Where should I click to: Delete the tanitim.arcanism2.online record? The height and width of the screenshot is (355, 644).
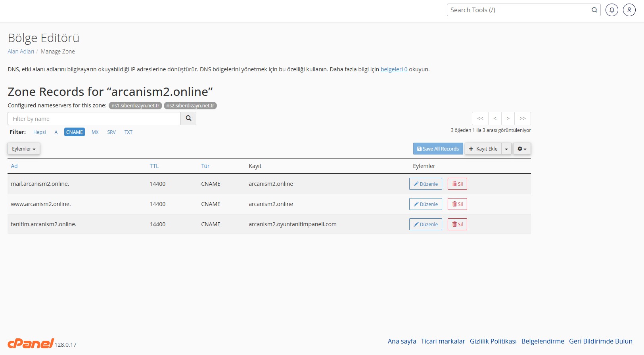click(457, 224)
